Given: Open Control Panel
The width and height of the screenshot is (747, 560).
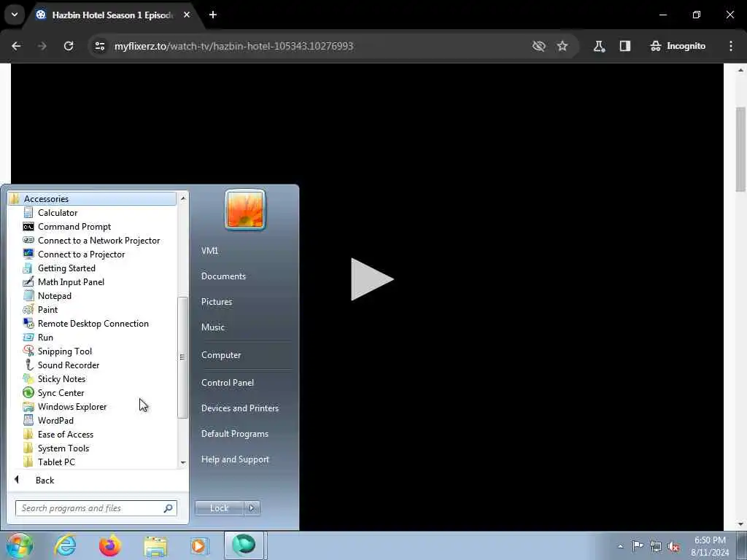Looking at the screenshot, I should 228,382.
